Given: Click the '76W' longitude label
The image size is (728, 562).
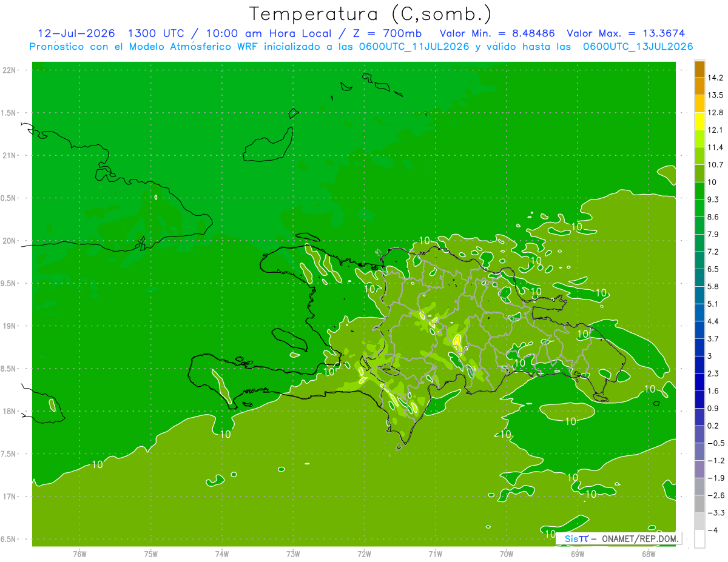Looking at the screenshot, I should point(79,554).
